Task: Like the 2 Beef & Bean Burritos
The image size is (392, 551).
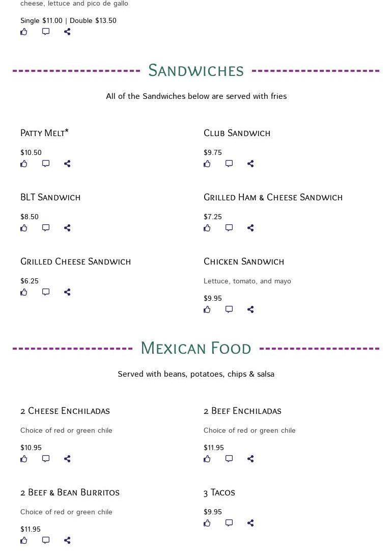Action: coord(24,540)
